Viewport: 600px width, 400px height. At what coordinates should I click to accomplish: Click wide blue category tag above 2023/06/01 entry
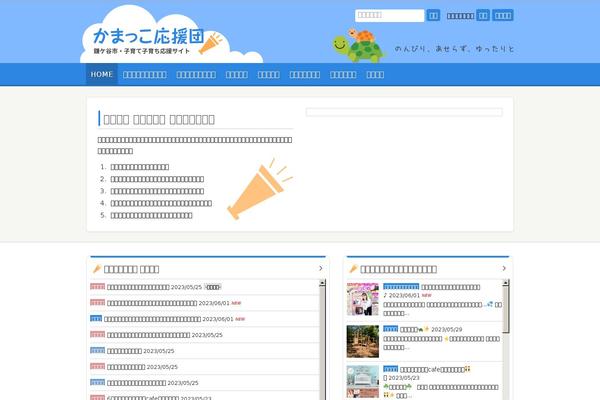[x=401, y=287]
